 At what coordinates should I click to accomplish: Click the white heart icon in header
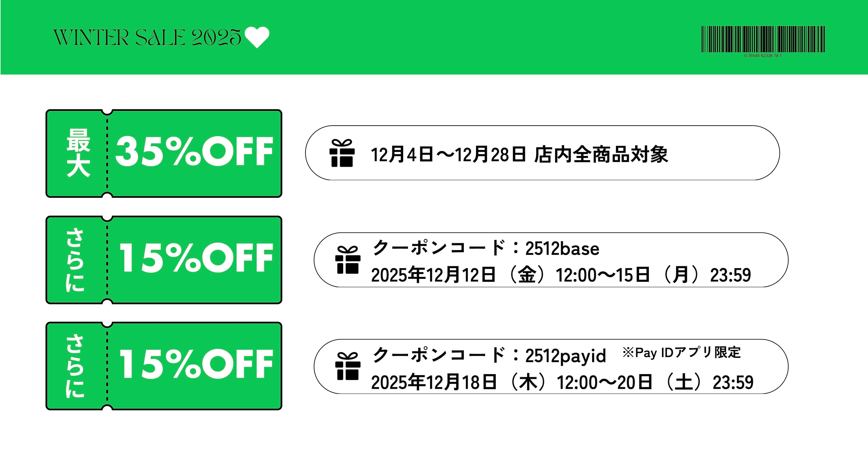click(257, 37)
